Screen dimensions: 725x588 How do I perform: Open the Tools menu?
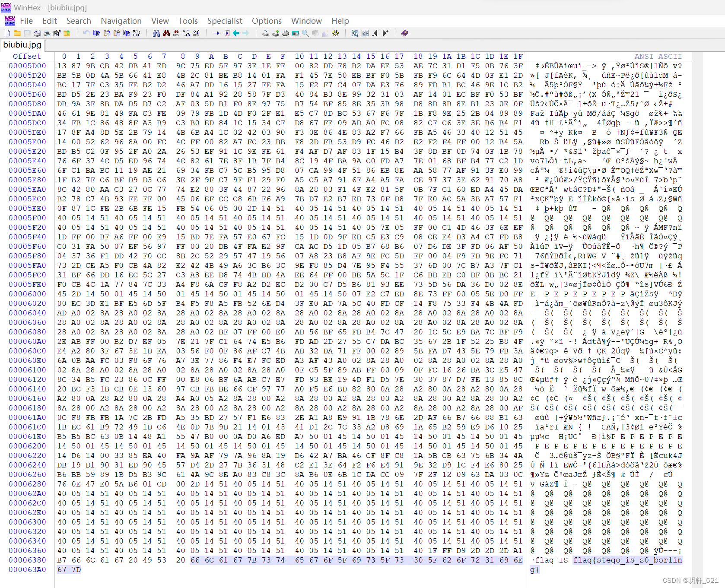coord(188,21)
